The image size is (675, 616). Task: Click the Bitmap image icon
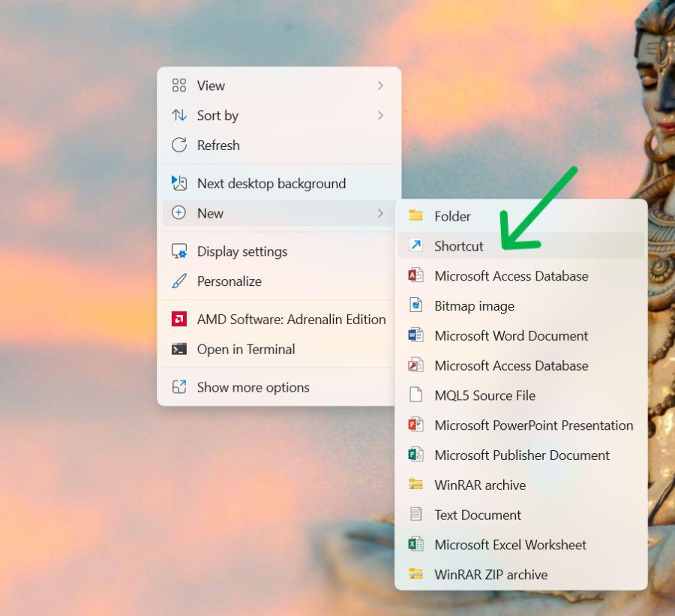coord(415,305)
